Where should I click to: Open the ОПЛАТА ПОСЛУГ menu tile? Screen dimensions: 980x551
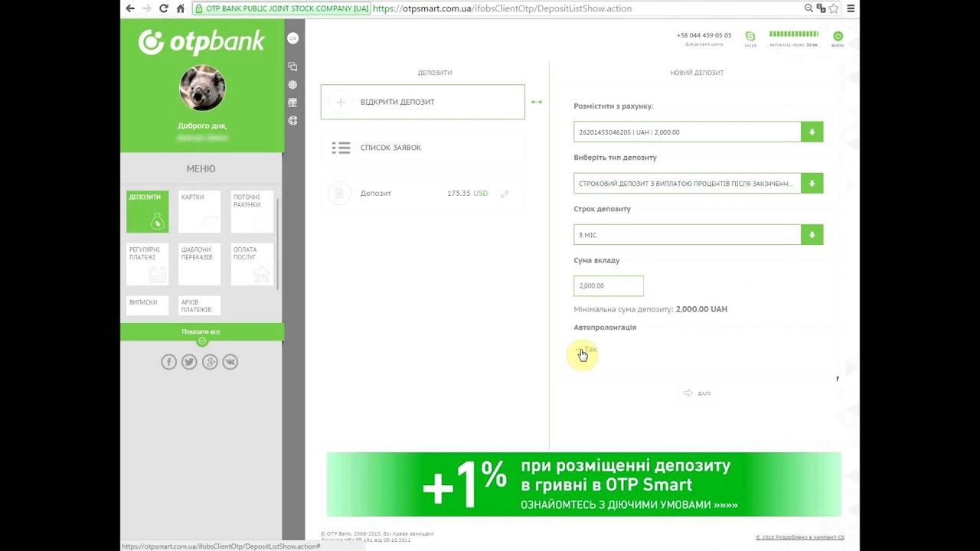(252, 264)
